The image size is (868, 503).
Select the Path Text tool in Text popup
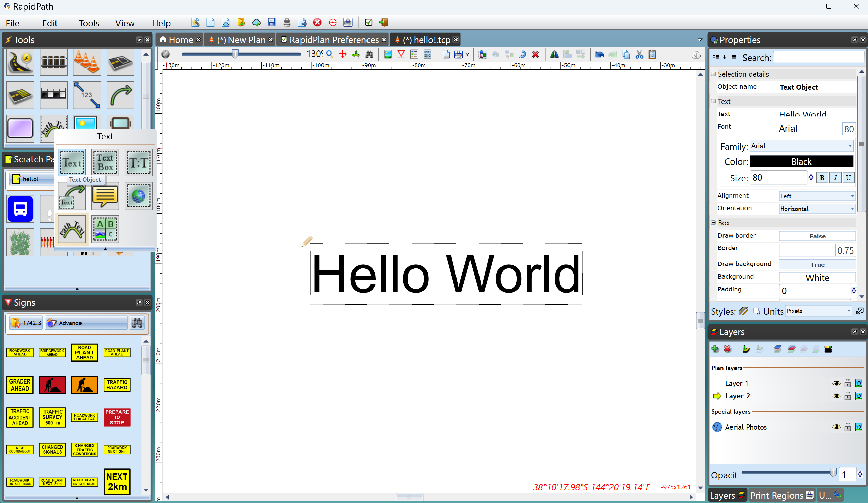(x=72, y=229)
